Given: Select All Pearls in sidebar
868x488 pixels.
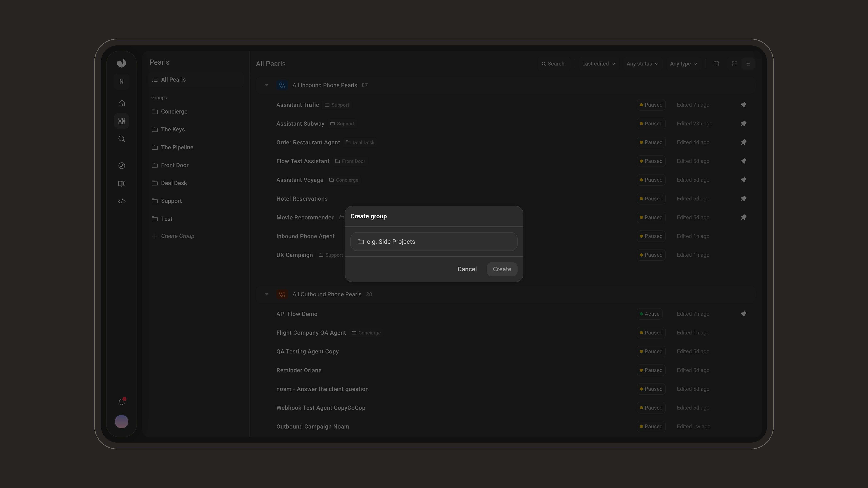Looking at the screenshot, I should click(x=196, y=80).
